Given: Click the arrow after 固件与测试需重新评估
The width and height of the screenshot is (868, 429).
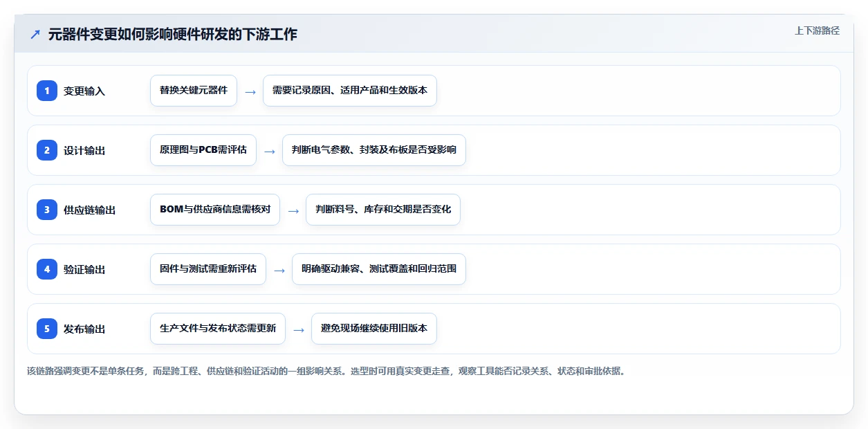Looking at the screenshot, I should pos(279,270).
